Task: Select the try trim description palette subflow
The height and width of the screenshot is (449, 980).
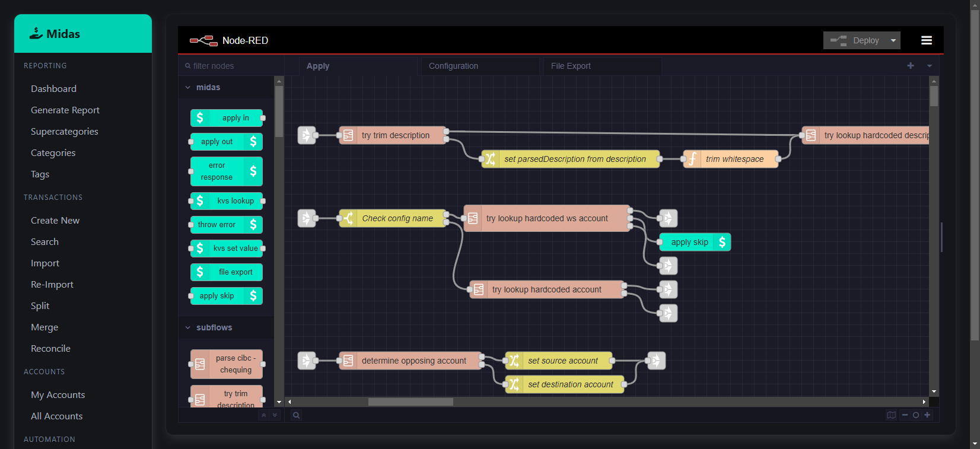Action: pos(227,396)
